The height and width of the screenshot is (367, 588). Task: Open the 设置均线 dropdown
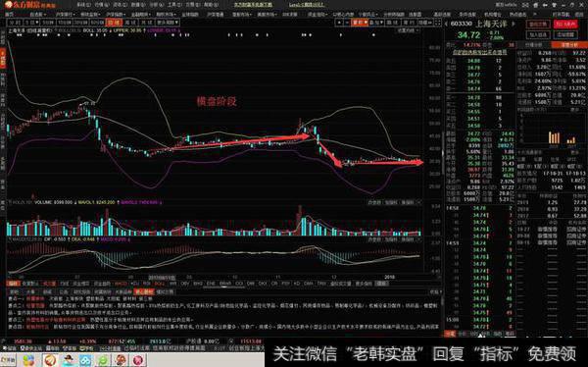click(x=409, y=30)
